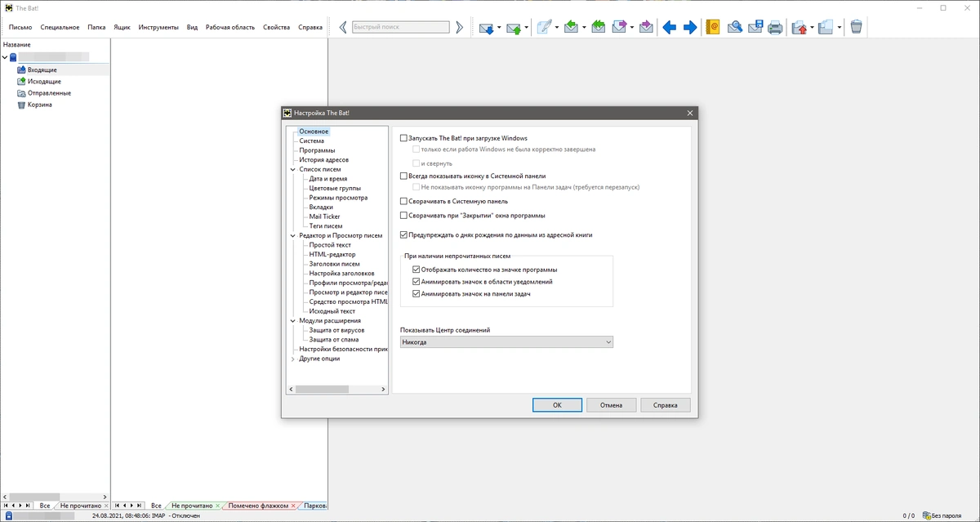Collapse the account node in folder tree

tap(4, 58)
